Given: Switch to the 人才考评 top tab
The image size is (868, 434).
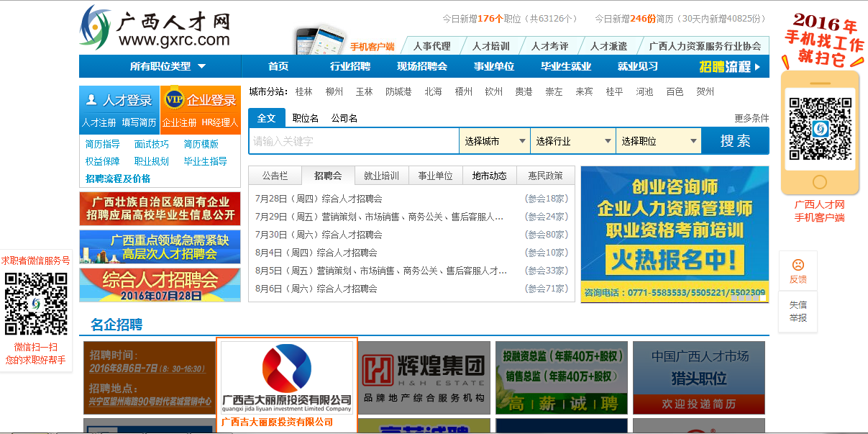Looking at the screenshot, I should [550, 46].
